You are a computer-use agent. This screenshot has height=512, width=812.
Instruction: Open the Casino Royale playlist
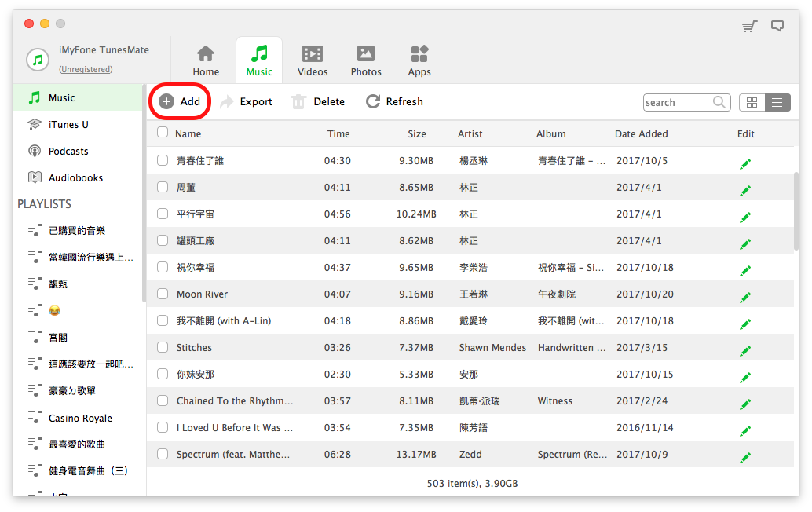click(x=78, y=418)
